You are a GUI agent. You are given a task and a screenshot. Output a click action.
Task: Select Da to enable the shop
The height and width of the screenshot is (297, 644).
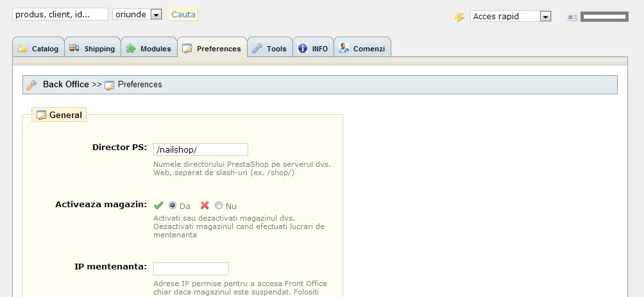tap(173, 205)
